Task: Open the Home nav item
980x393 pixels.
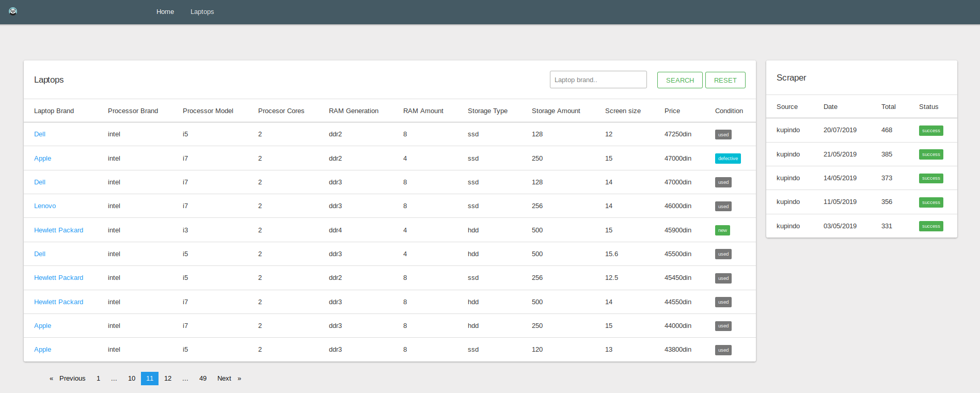Action: click(x=165, y=11)
